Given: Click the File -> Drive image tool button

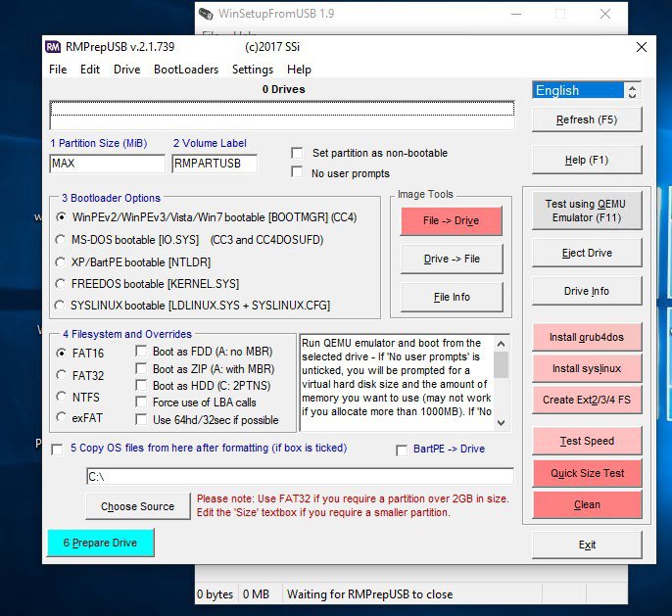Looking at the screenshot, I should 452,220.
